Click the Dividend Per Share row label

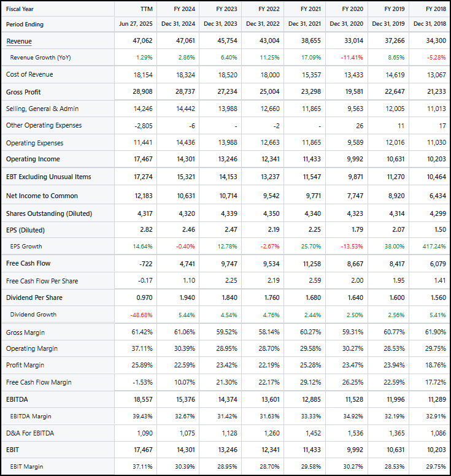pyautogui.click(x=34, y=297)
